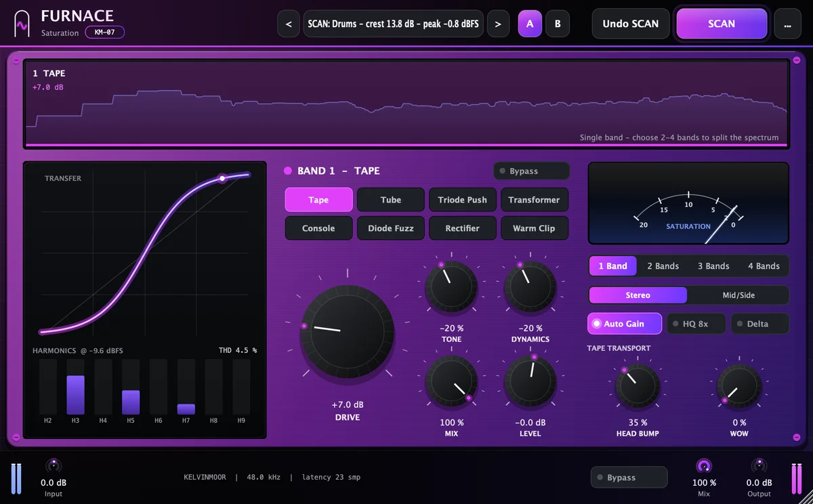Choose the Warm Clip saturation type
813x504 pixels.
(535, 228)
